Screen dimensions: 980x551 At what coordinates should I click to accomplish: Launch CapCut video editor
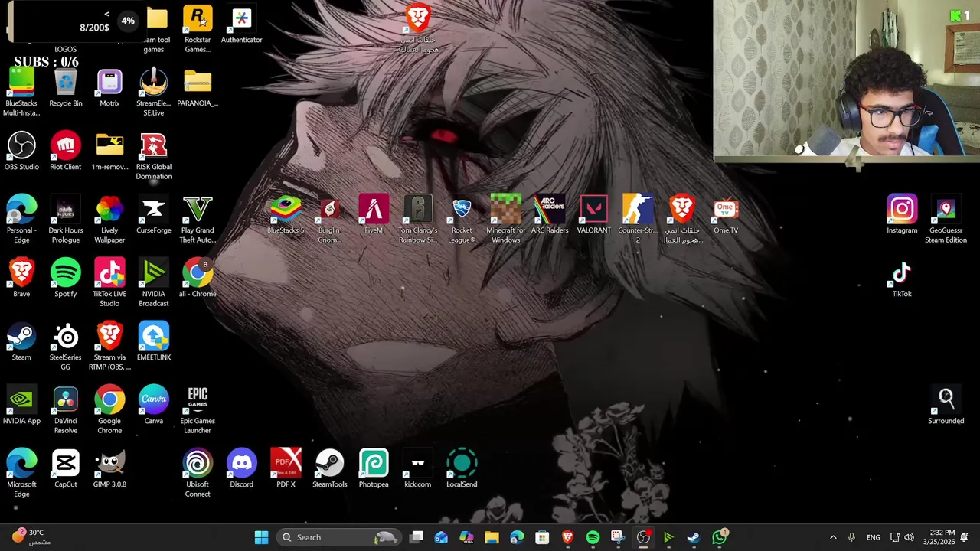[66, 468]
